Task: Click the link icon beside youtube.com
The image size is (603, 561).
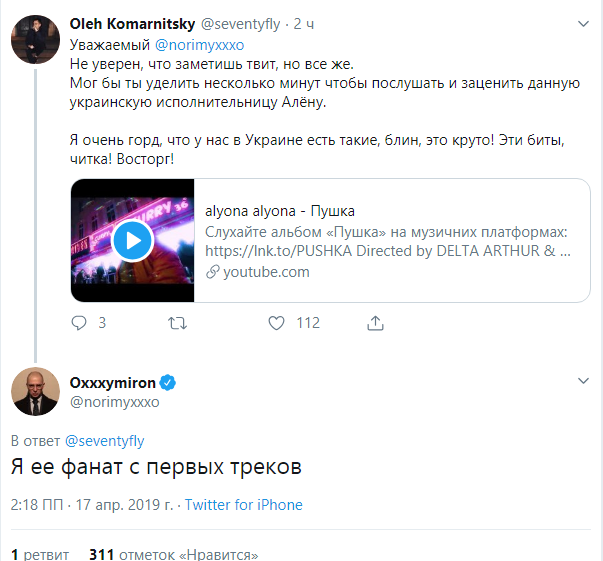Action: [x=212, y=272]
